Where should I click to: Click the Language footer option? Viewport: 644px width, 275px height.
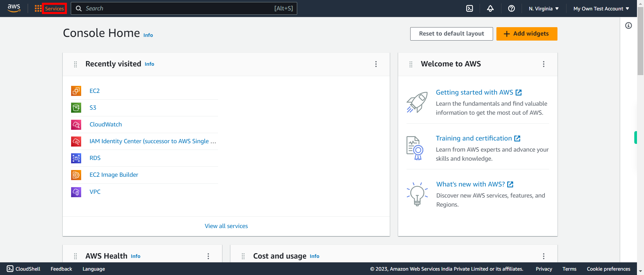click(x=94, y=269)
